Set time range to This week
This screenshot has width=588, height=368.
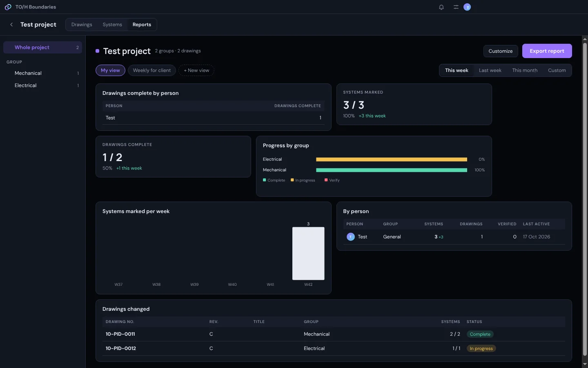457,70
